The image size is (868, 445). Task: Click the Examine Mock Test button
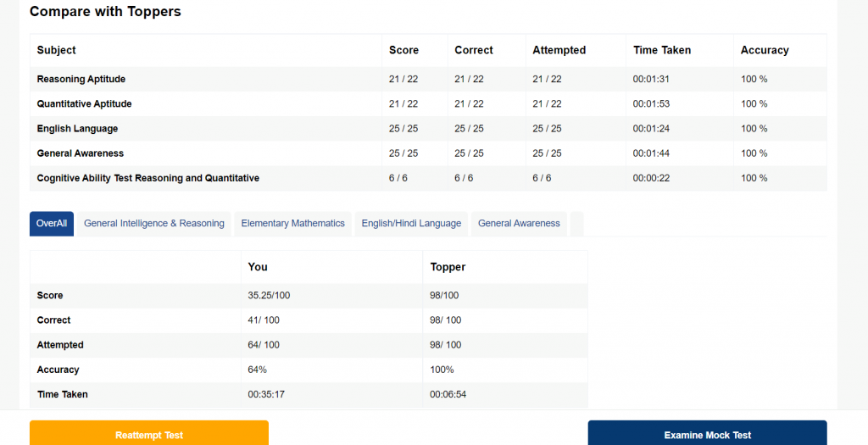pos(708,433)
